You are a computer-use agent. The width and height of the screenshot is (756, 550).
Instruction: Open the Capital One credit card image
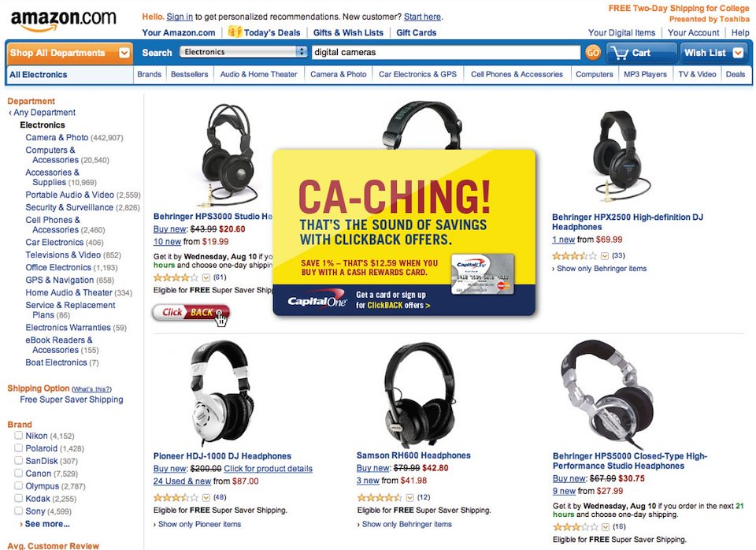pyautogui.click(x=482, y=274)
